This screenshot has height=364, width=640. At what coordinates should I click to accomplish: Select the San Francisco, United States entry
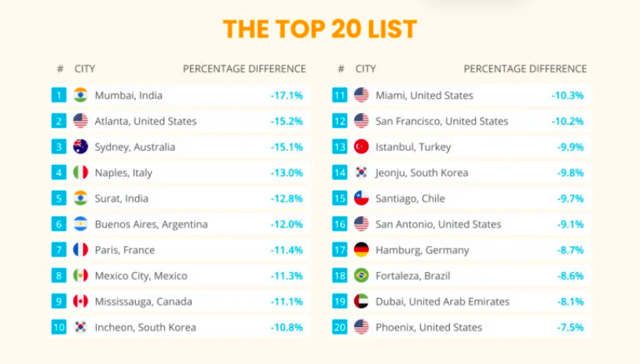pyautogui.click(x=441, y=121)
